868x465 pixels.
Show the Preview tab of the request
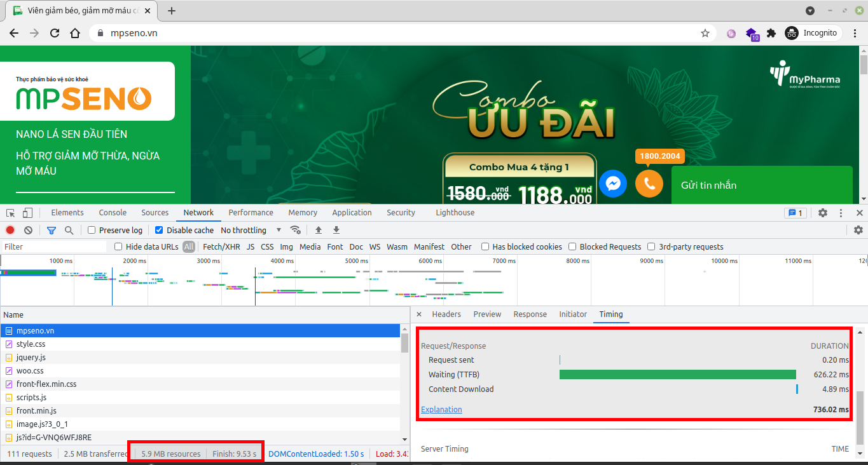tap(487, 314)
